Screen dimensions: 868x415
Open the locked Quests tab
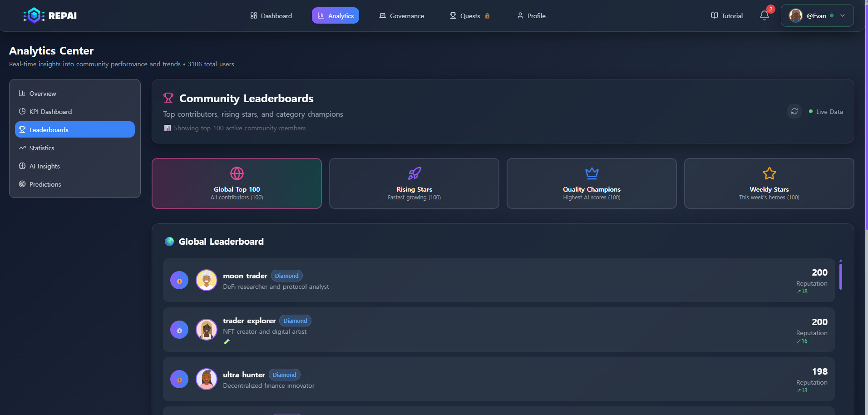click(469, 16)
